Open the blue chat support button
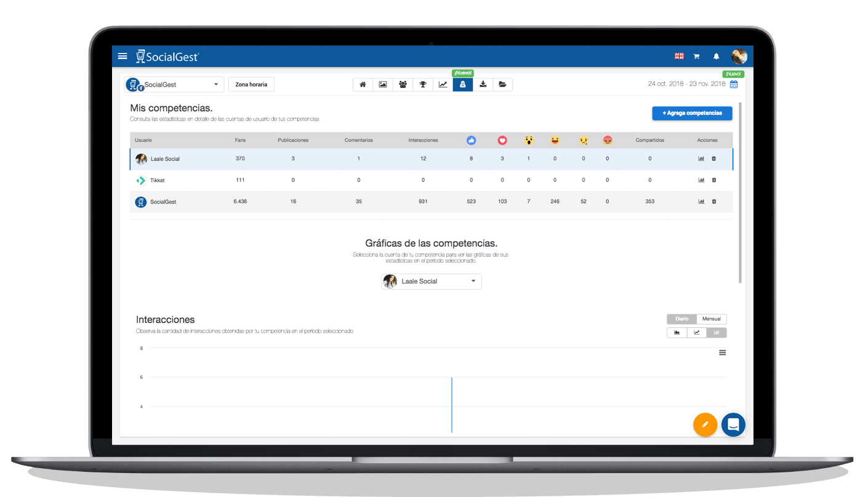The width and height of the screenshot is (868, 497). [x=733, y=424]
